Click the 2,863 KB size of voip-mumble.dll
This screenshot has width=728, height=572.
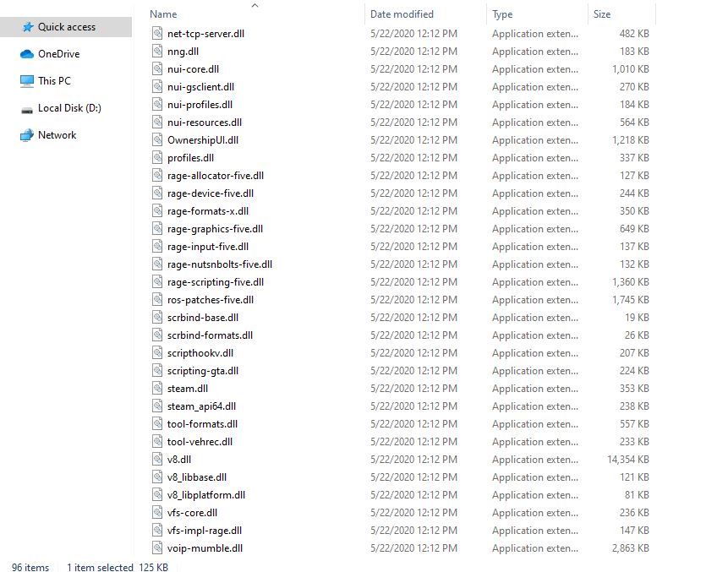click(x=630, y=547)
